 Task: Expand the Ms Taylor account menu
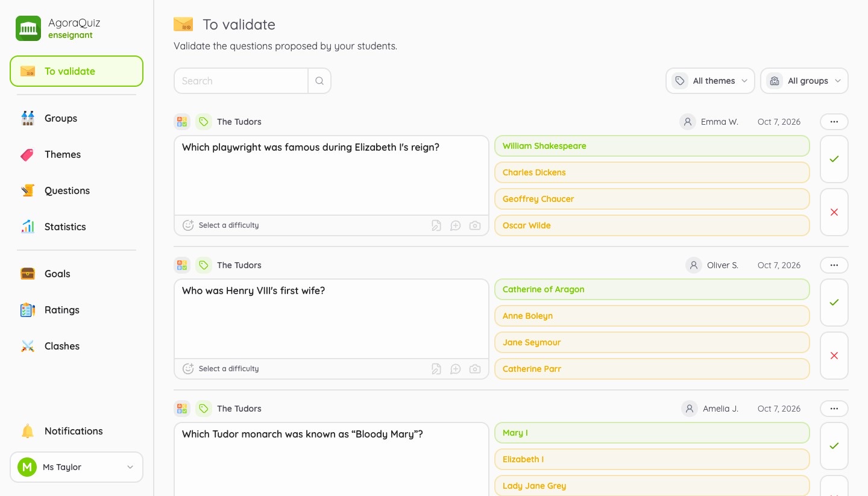[x=77, y=467]
